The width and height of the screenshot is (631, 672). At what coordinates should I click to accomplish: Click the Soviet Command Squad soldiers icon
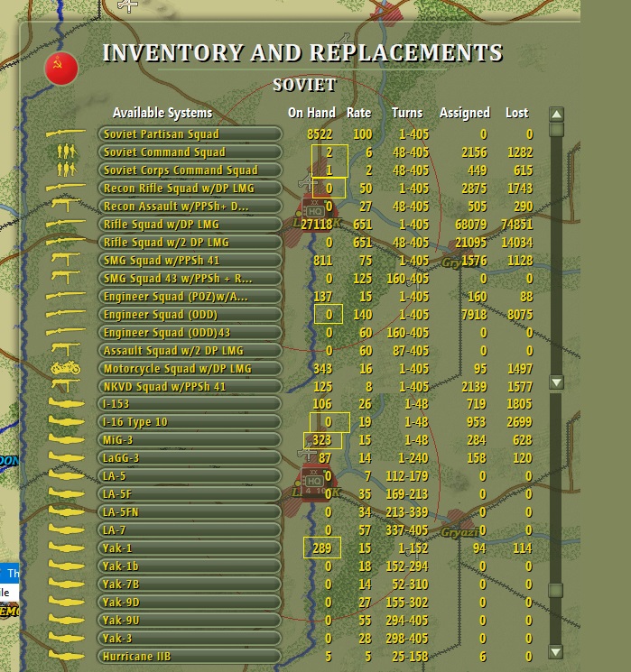[x=67, y=152]
